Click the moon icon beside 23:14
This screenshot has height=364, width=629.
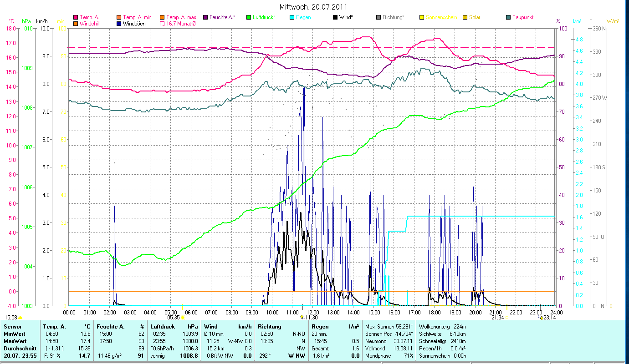click(x=542, y=318)
